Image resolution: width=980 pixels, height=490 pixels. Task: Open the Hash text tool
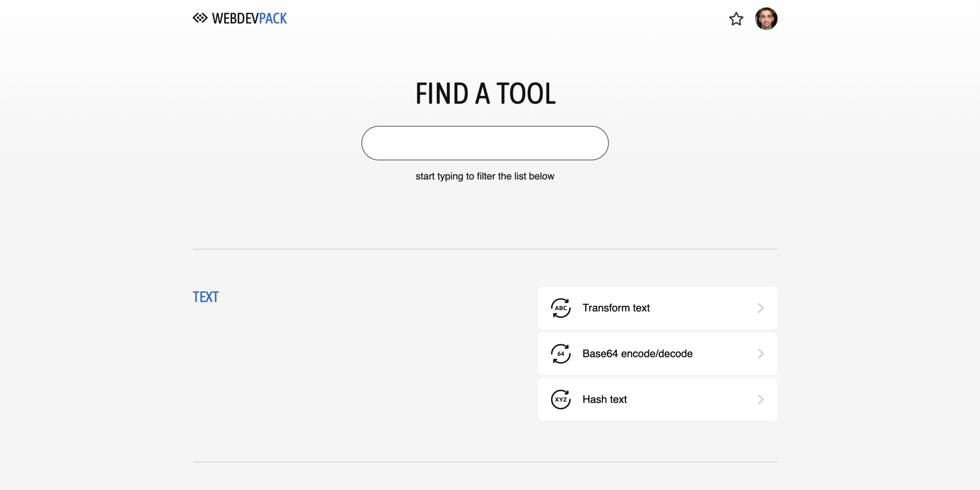(x=657, y=399)
